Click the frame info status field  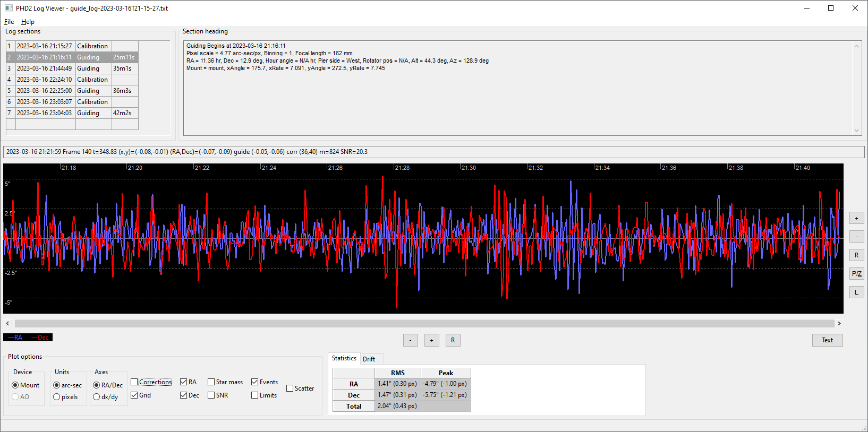pos(433,152)
